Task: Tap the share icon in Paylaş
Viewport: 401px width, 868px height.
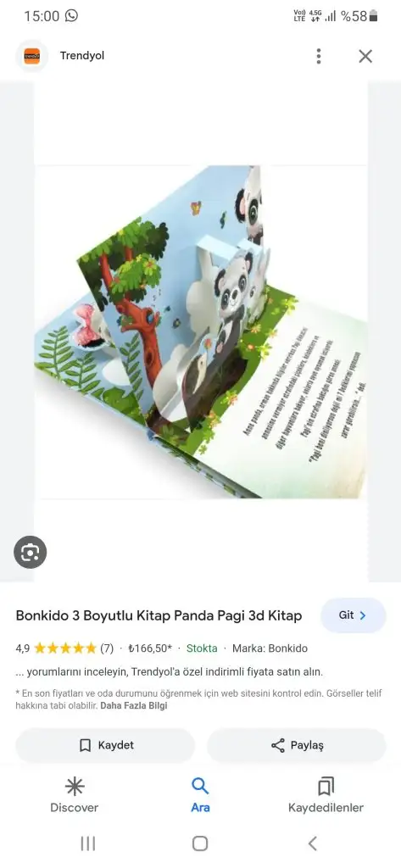Action: [x=278, y=745]
